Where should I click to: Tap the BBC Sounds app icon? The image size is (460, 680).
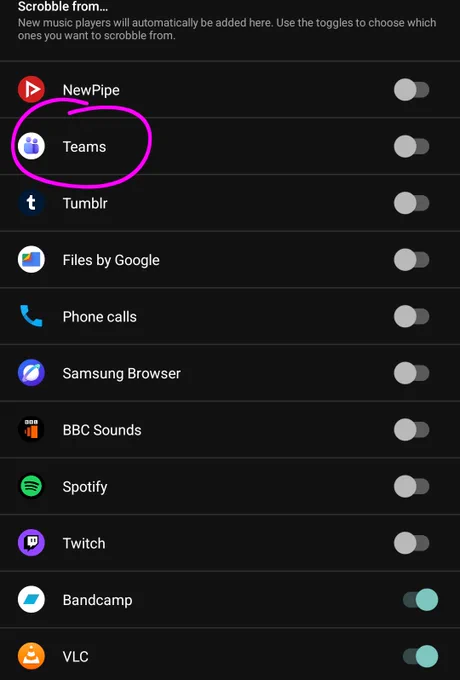pyautogui.click(x=31, y=430)
